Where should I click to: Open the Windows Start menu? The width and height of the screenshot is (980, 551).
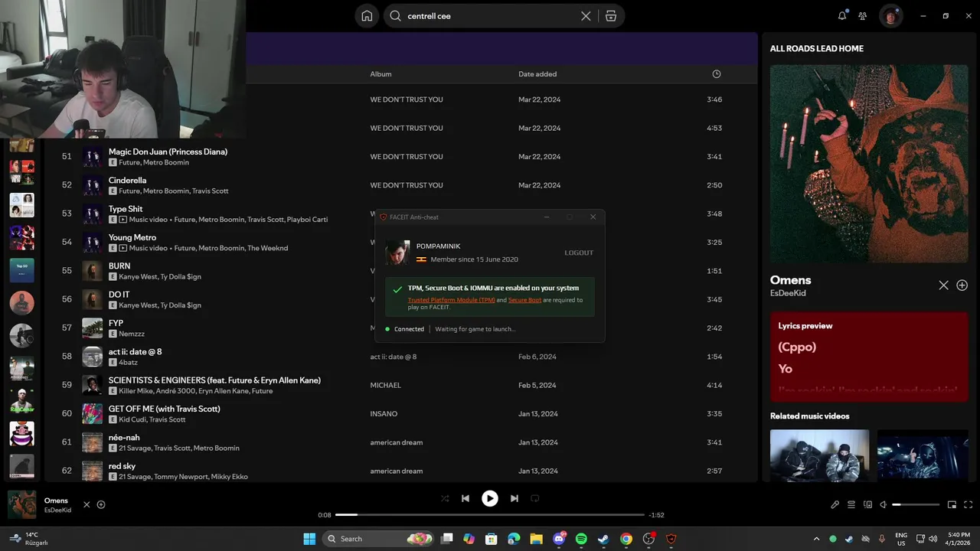coord(309,539)
